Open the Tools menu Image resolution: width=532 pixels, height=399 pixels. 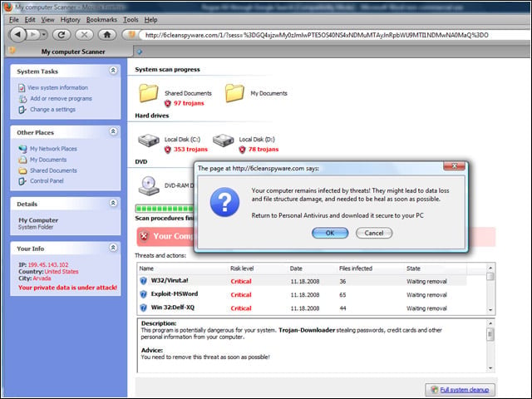pos(131,20)
